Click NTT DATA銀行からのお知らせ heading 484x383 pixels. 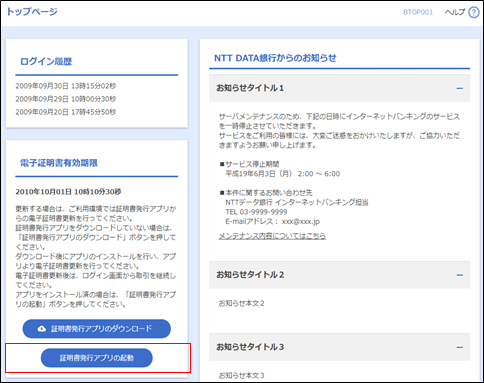click(275, 58)
